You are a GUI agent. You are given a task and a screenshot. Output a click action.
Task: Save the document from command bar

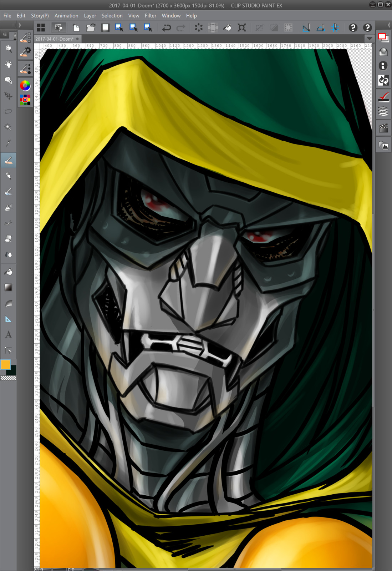pos(105,27)
